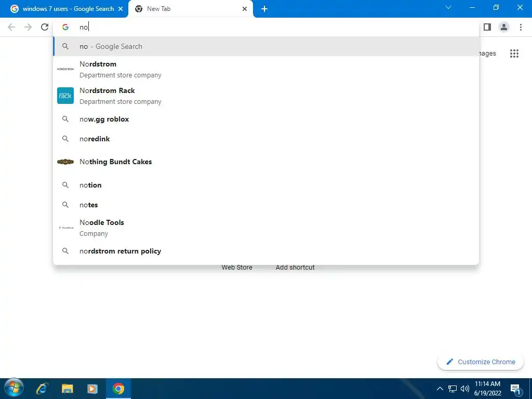Screen dimensions: 532x399
Task: Click the Nordstrom logo thumbnail
Action: coord(65,69)
